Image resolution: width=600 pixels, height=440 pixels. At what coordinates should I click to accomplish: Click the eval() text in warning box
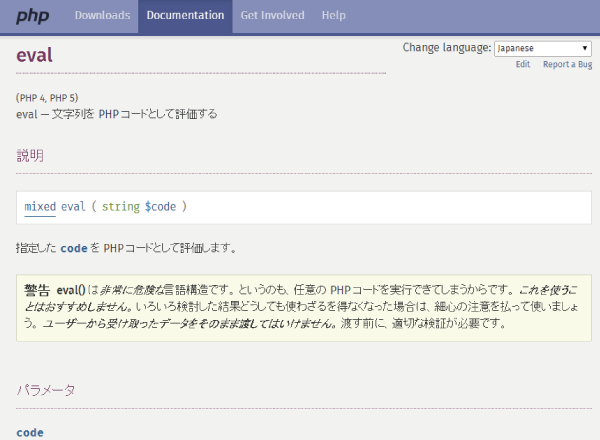(x=71, y=290)
